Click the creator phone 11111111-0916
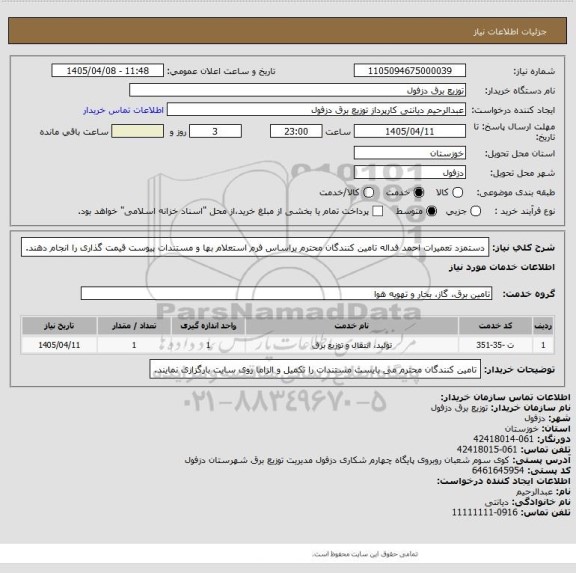The width and height of the screenshot is (576, 573). pos(485,512)
